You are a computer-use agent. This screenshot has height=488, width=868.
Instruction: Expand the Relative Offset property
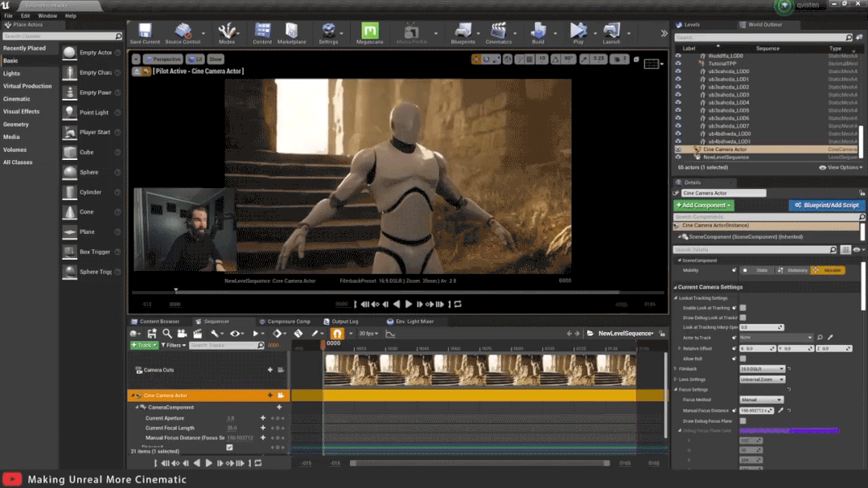pyautogui.click(x=680, y=349)
